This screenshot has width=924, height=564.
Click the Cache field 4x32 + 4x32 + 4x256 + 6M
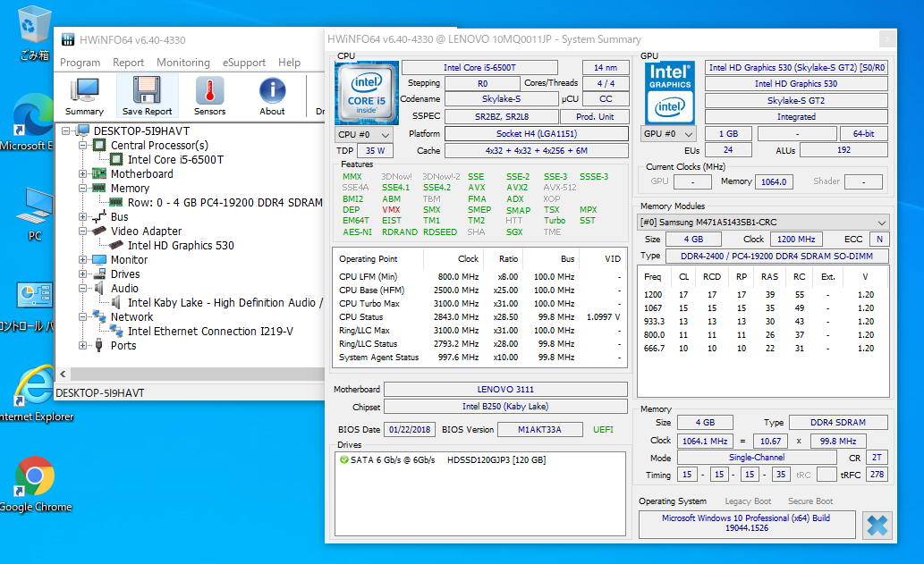[537, 151]
